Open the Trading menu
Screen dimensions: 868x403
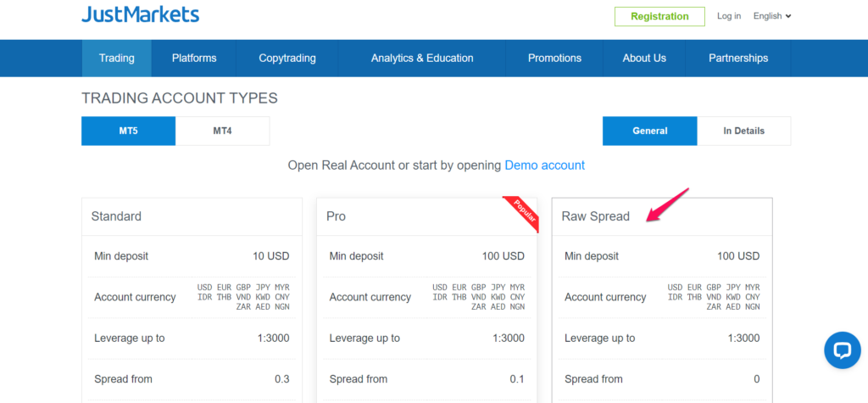point(117,59)
